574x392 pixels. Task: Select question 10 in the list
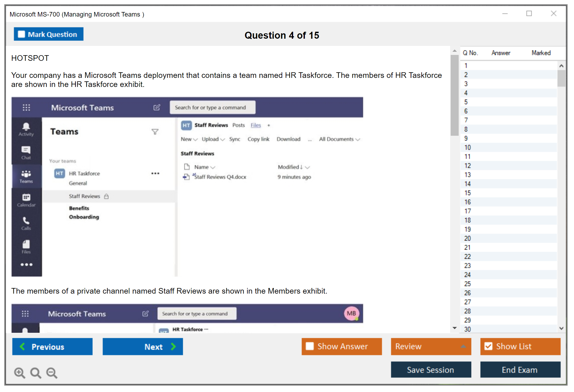coord(467,147)
